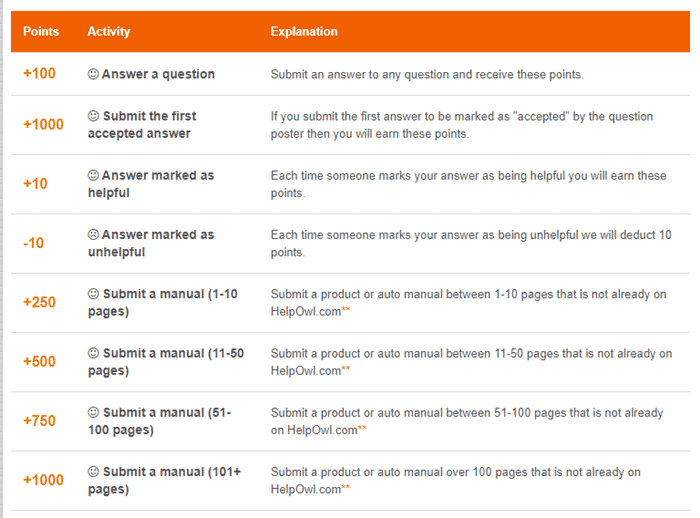Select the Answer a question activity text

[x=158, y=74]
